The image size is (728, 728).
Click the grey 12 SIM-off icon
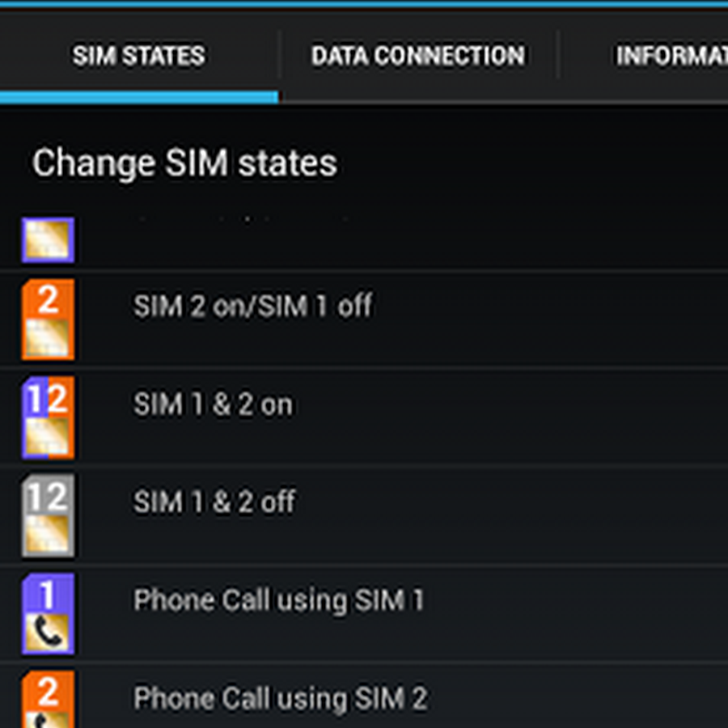click(x=48, y=515)
